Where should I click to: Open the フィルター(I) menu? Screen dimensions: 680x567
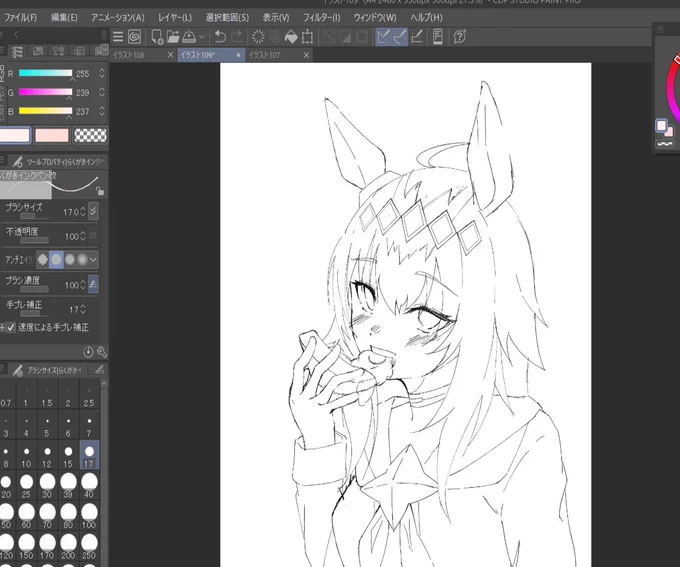click(321, 18)
